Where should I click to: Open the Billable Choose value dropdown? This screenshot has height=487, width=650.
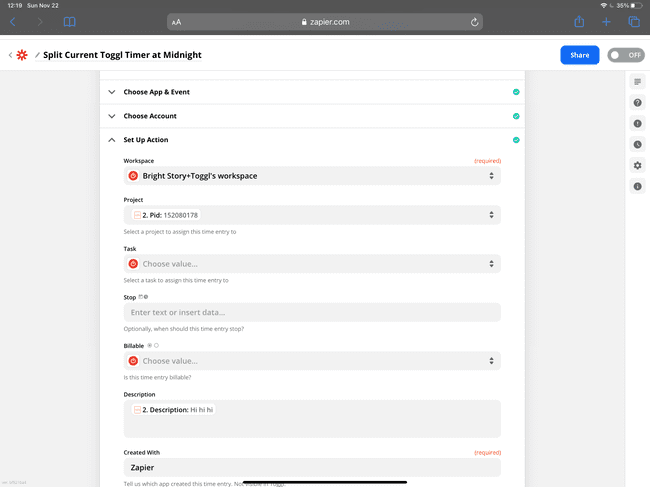312,361
